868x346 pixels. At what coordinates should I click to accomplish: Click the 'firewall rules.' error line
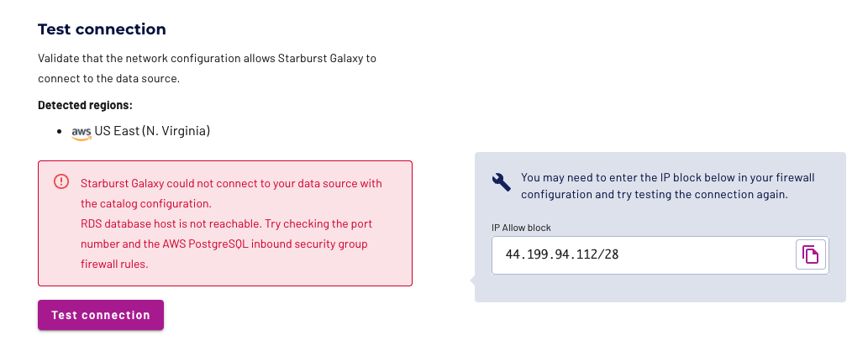(x=117, y=264)
